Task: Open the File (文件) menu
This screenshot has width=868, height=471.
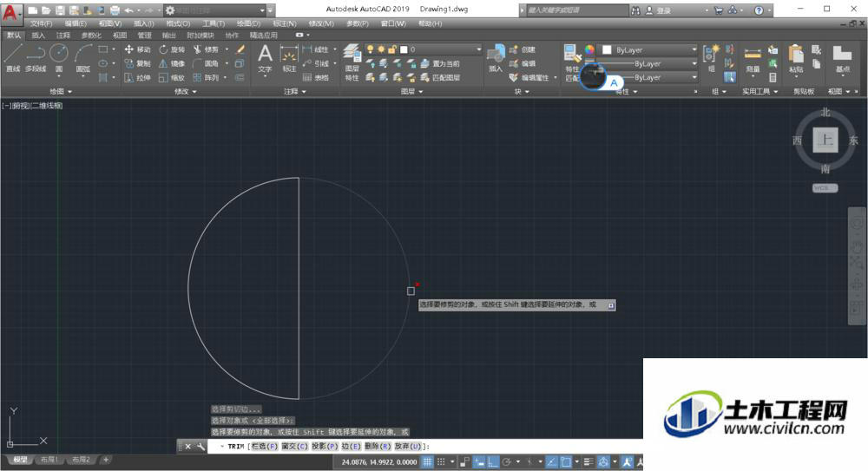Action: 41,23
